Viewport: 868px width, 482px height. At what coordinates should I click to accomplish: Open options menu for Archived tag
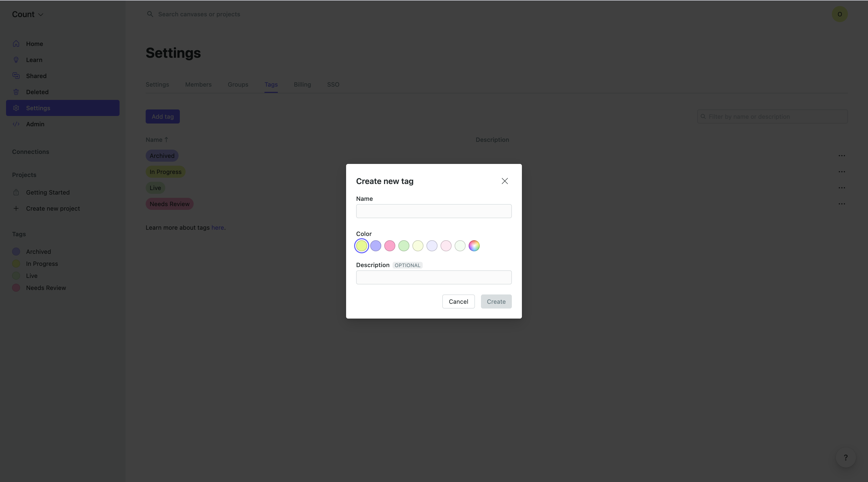[841, 156]
